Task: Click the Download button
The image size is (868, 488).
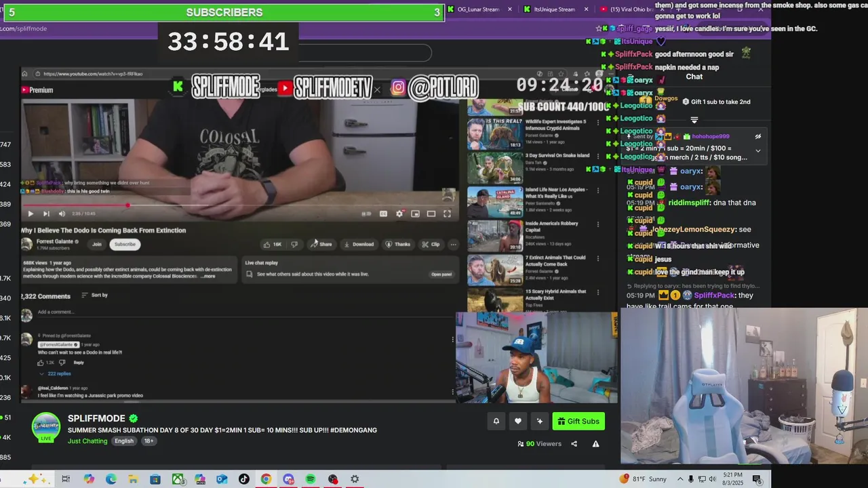Action: [x=359, y=244]
